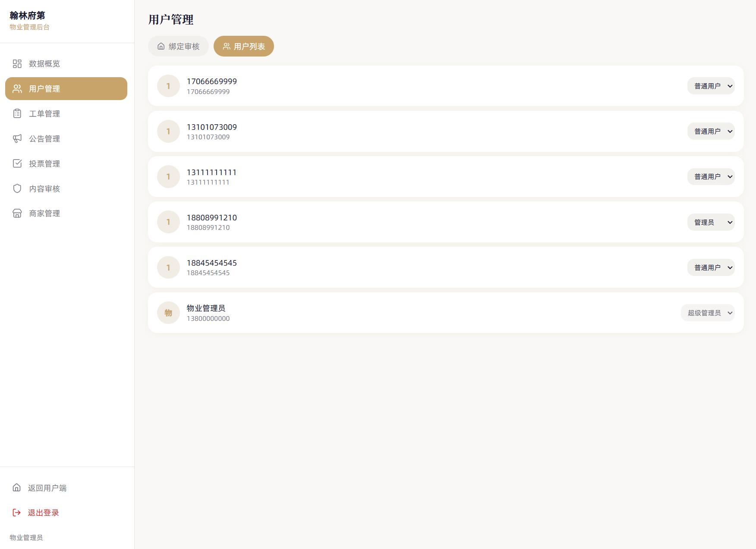This screenshot has width=756, height=549.
Task: Open 投票管理 menu item
Action: pyautogui.click(x=66, y=163)
